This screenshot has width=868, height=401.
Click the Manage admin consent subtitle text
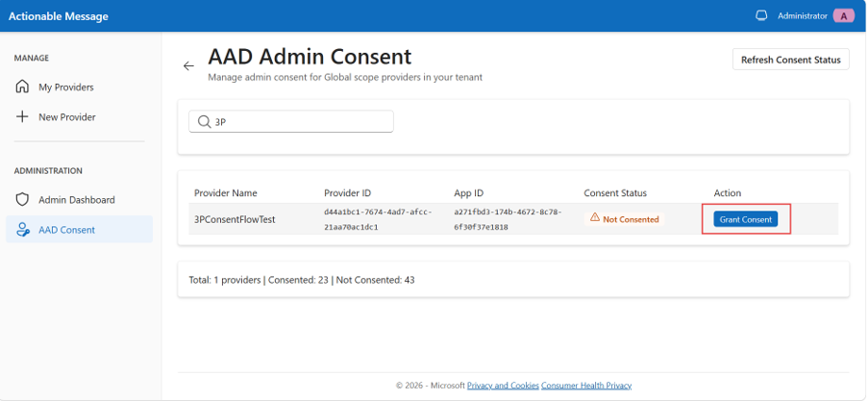(x=345, y=78)
